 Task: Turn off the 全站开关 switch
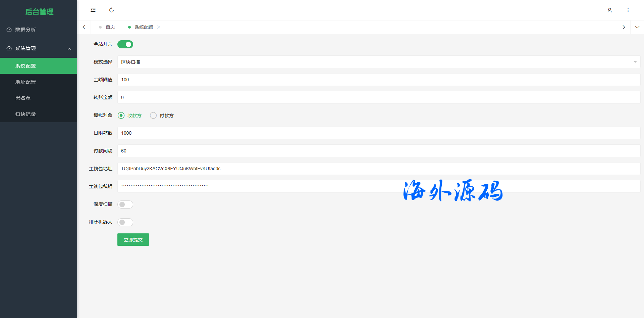pos(125,44)
